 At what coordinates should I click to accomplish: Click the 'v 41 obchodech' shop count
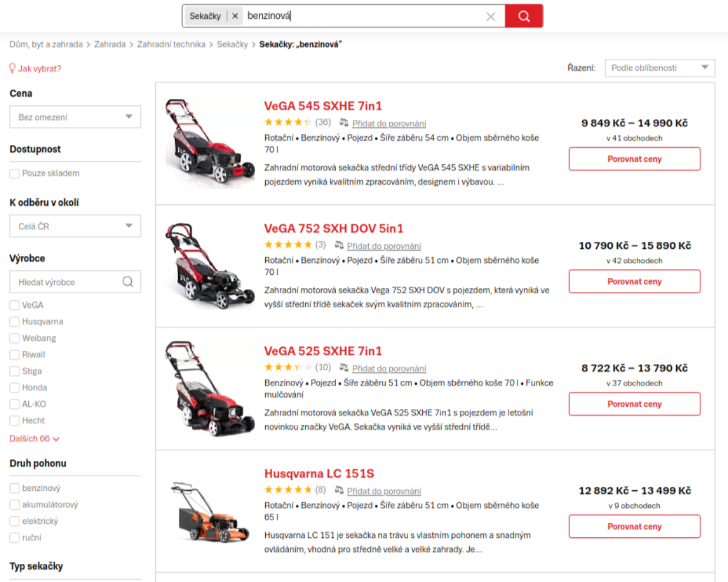pos(635,138)
